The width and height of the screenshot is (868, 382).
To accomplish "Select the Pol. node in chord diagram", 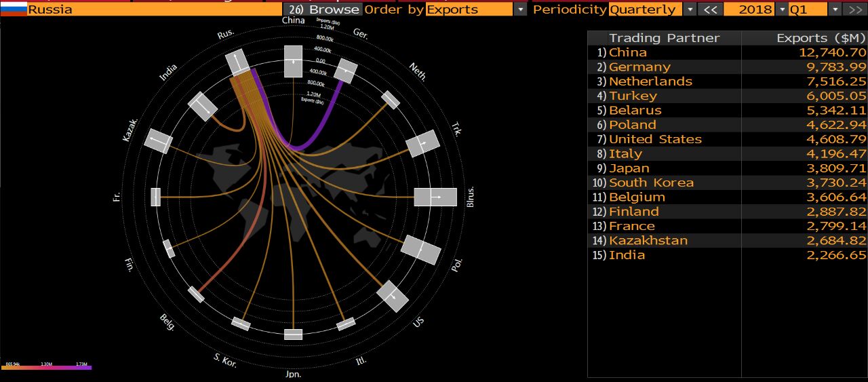I will pyautogui.click(x=420, y=250).
